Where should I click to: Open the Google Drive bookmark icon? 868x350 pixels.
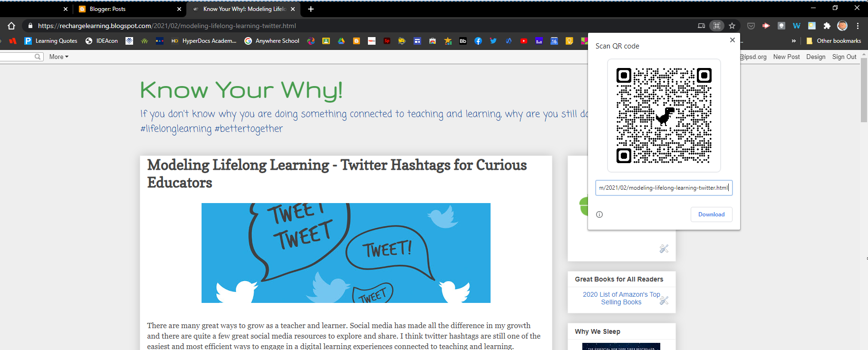click(341, 41)
